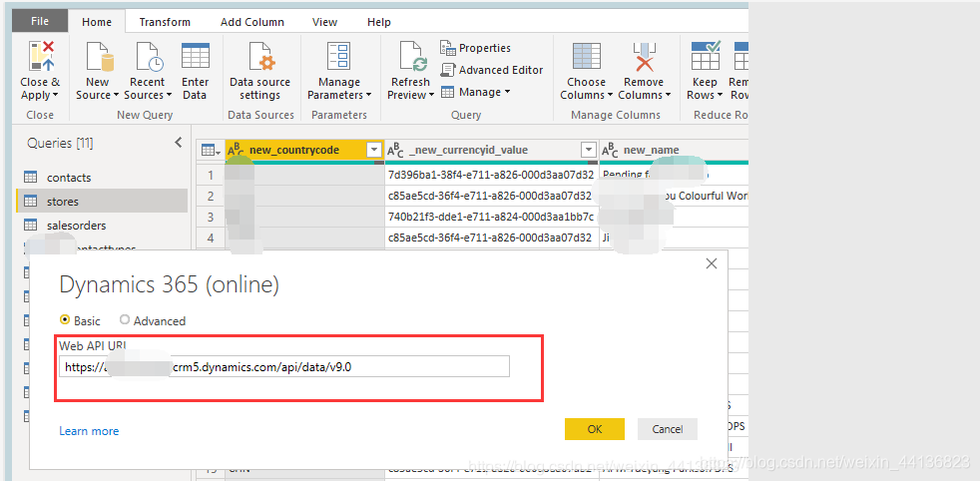This screenshot has height=481, width=980.
Task: Switch to the Transform tab
Action: coord(167,22)
